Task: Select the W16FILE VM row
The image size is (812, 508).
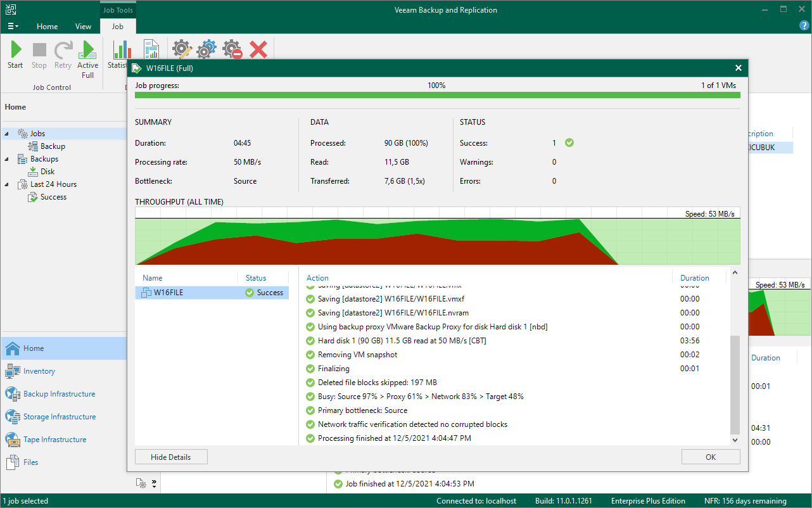Action: 212,293
